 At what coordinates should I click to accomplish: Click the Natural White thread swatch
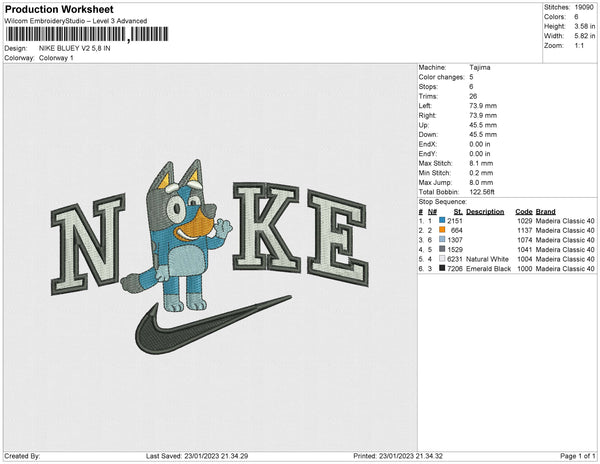click(x=442, y=259)
